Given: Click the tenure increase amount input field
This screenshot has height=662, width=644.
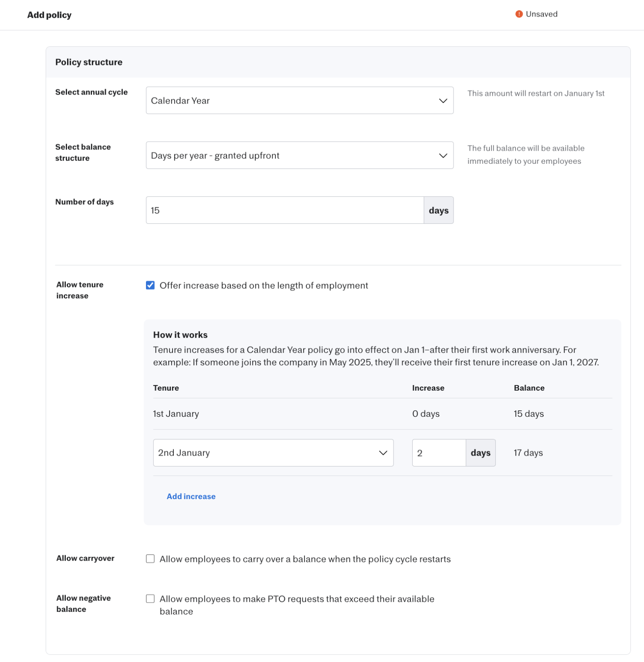Looking at the screenshot, I should click(438, 453).
